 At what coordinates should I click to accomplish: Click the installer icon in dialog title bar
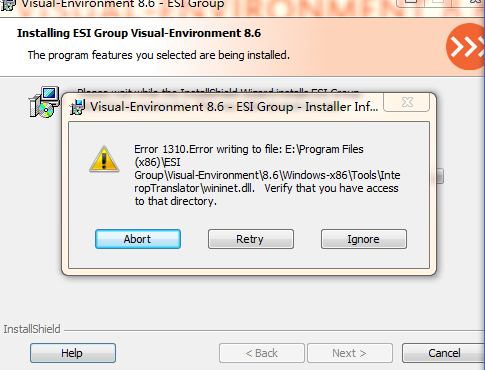(x=77, y=107)
